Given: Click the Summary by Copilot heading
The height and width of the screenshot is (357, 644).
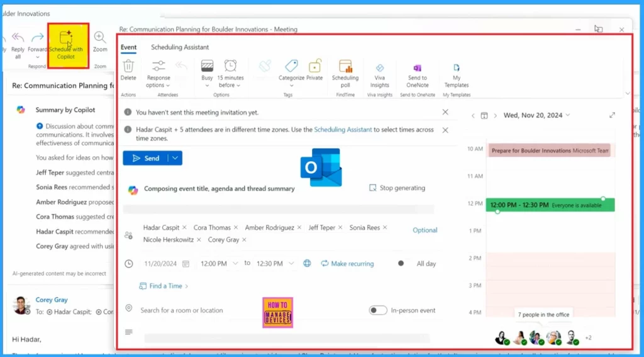Looking at the screenshot, I should click(x=65, y=110).
